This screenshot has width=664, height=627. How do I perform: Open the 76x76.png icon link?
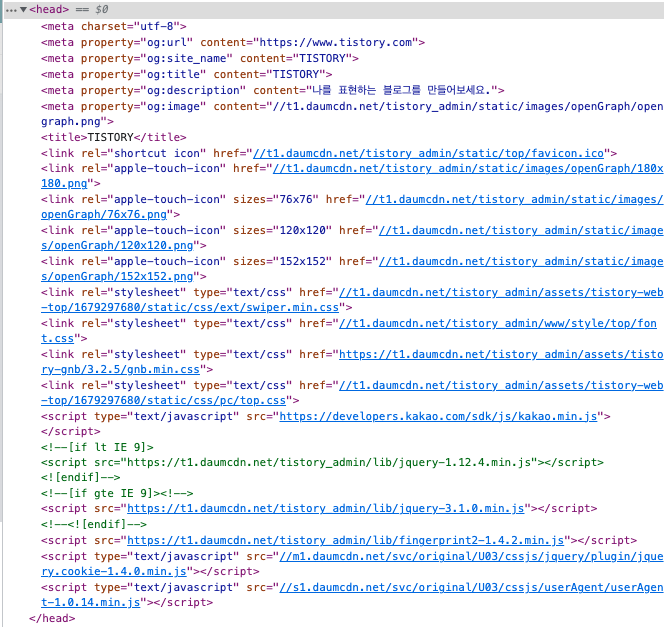[x=352, y=207]
